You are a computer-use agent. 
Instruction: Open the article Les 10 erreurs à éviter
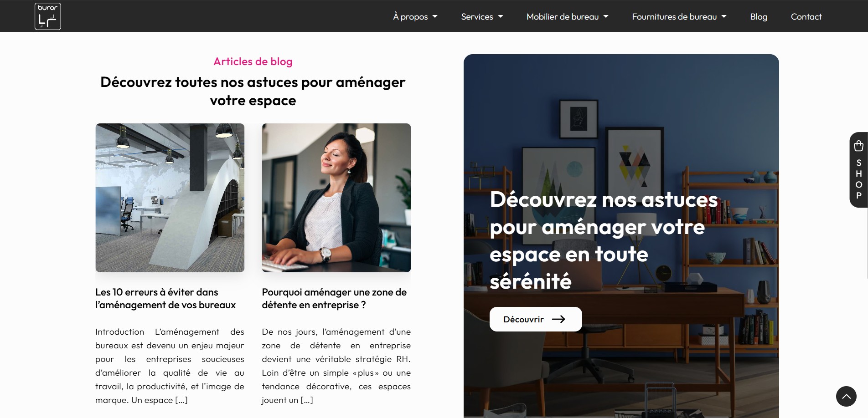click(165, 298)
